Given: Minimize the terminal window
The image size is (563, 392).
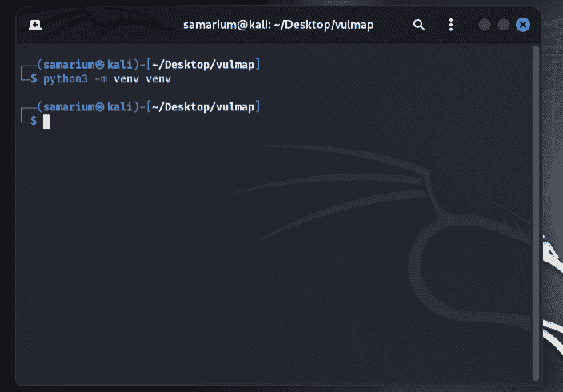Looking at the screenshot, I should 485,25.
